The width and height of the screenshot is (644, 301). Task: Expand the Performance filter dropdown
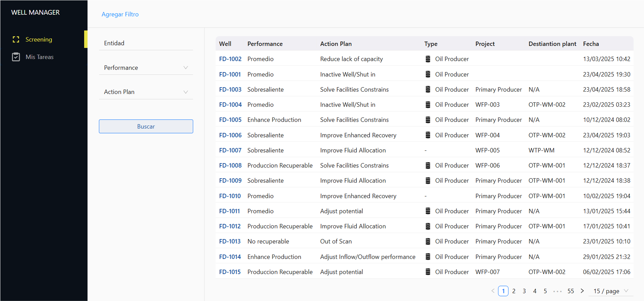point(146,68)
